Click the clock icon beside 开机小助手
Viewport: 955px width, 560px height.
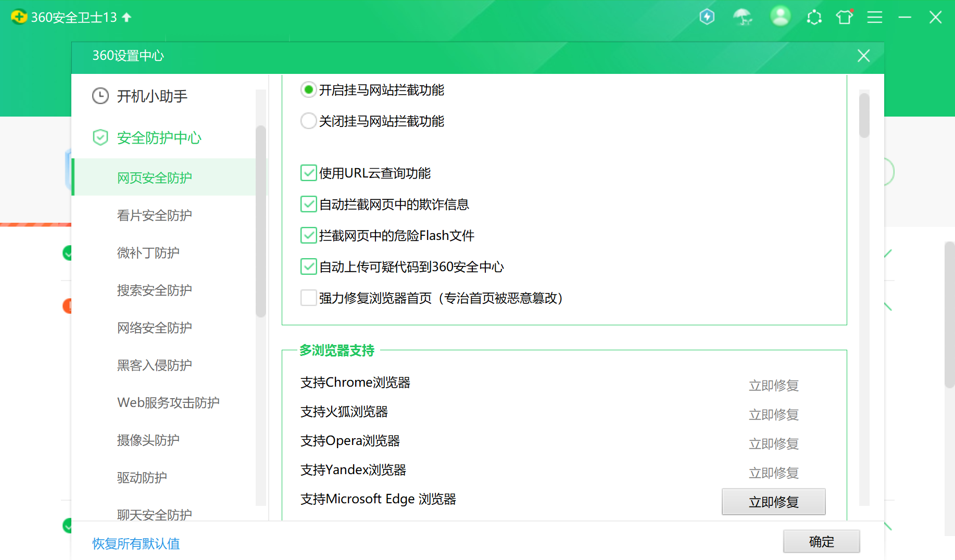point(100,96)
